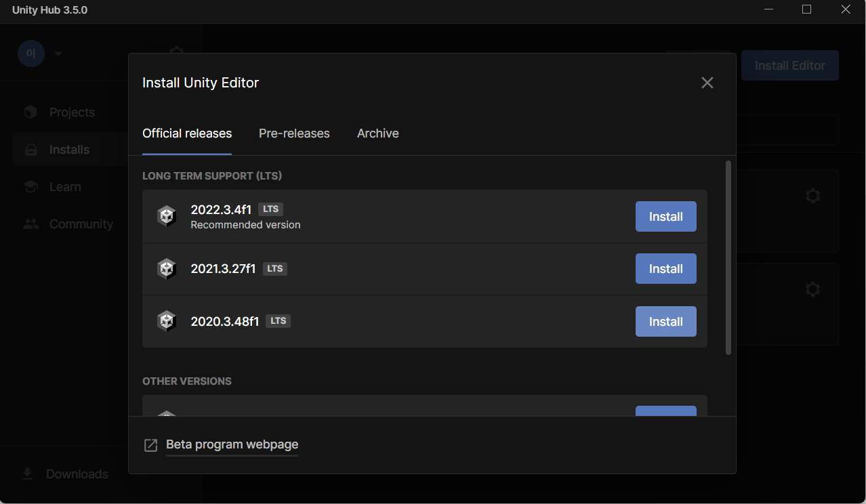The width and height of the screenshot is (866, 504).
Task: Click the 2022.3.4f1 version text
Action: coord(221,209)
